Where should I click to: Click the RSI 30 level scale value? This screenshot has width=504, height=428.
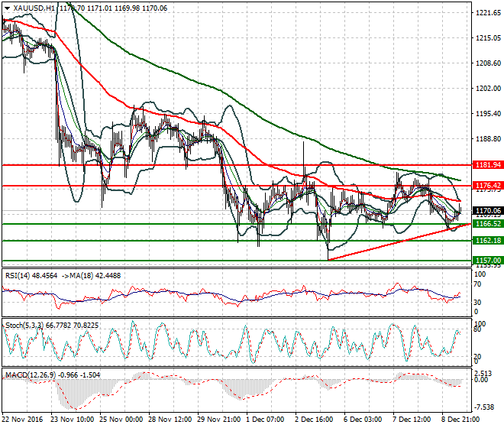(477, 302)
